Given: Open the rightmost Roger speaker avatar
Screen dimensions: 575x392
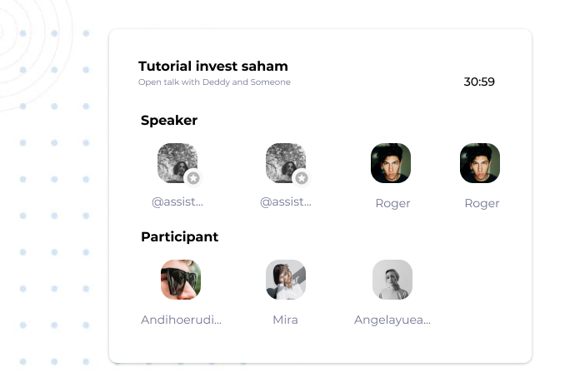Looking at the screenshot, I should coord(480,163).
